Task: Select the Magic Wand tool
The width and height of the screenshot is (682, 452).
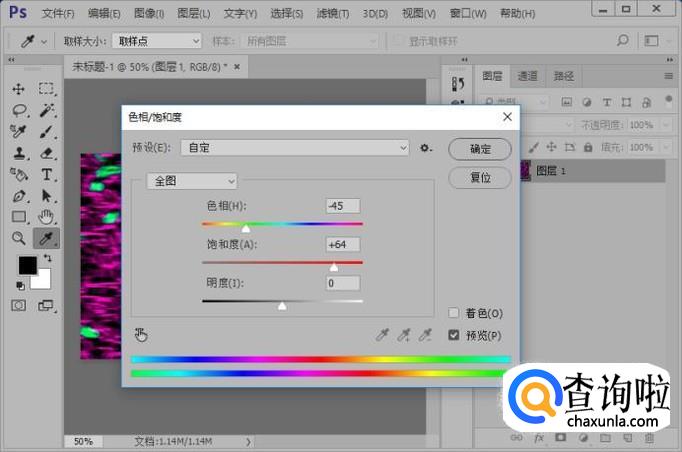Action: 46,110
